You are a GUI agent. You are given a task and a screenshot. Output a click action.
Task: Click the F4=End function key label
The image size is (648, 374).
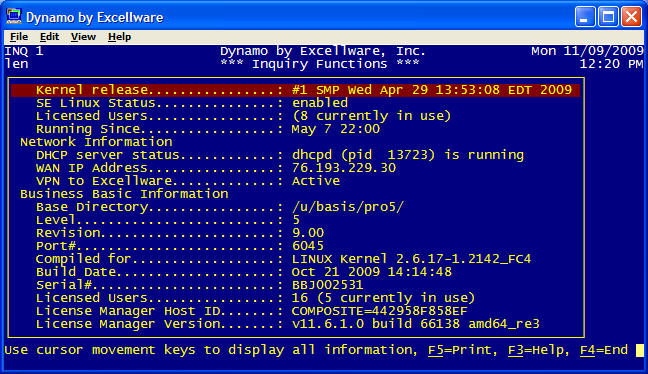click(604, 350)
